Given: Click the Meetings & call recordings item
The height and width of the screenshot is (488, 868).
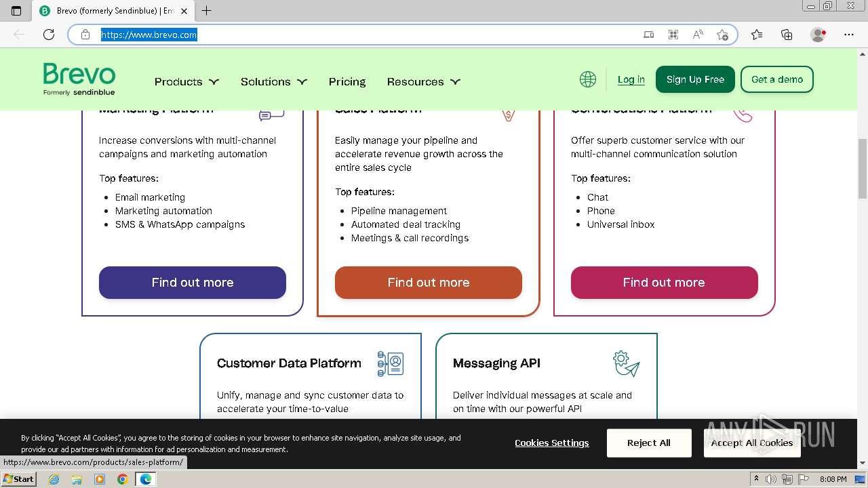Looking at the screenshot, I should [410, 238].
